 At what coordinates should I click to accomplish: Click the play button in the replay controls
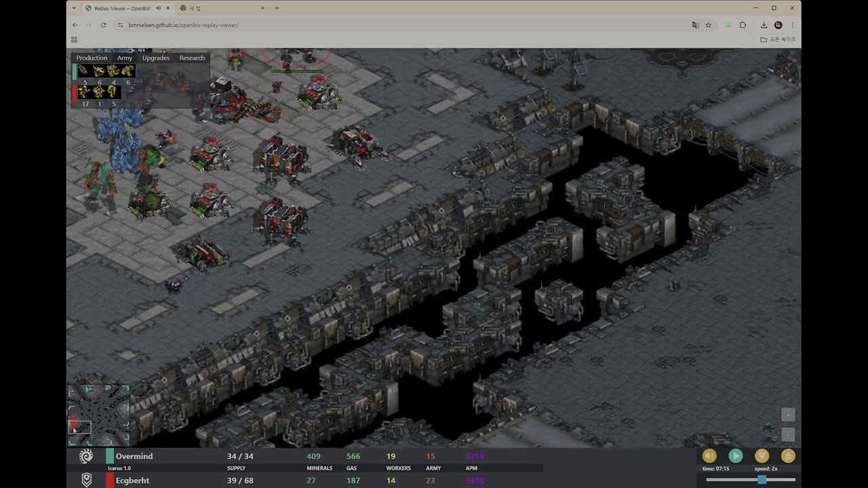[736, 456]
